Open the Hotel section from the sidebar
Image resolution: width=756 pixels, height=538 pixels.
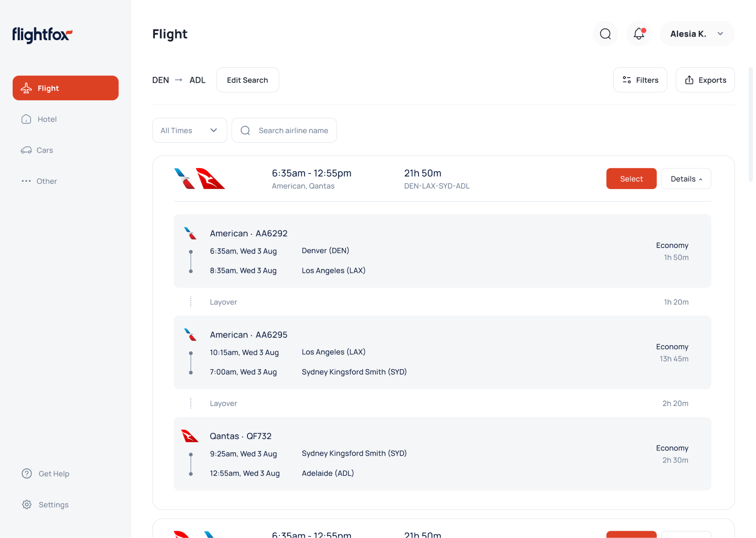[26, 119]
